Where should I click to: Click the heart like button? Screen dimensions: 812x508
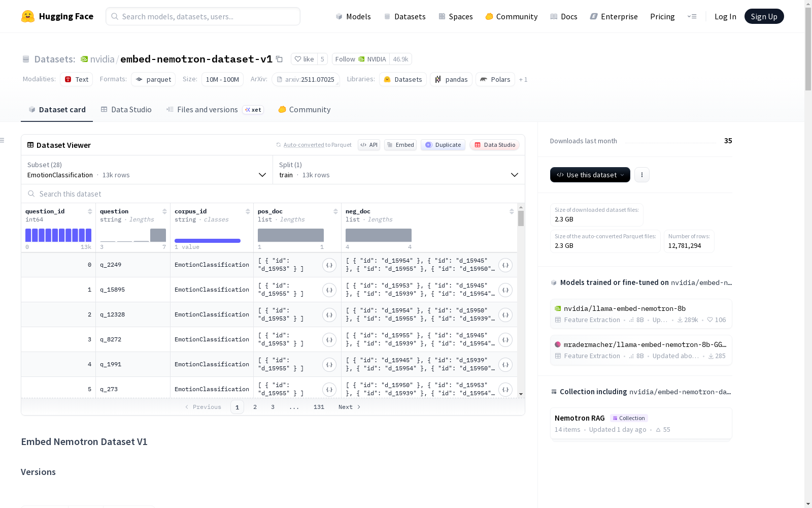click(x=304, y=59)
